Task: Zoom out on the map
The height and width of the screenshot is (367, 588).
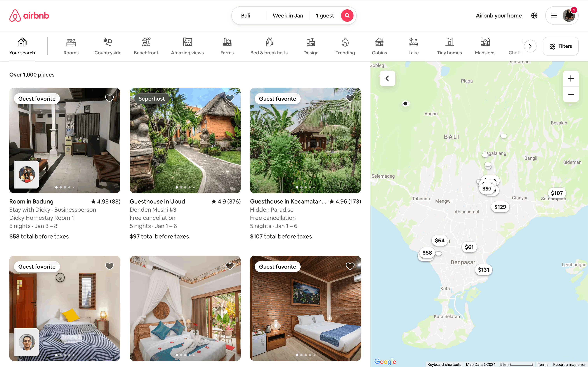Action: coord(570,94)
